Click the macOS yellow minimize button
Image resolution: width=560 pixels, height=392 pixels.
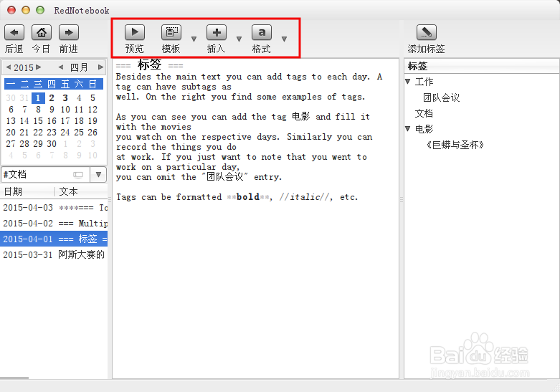(26, 10)
